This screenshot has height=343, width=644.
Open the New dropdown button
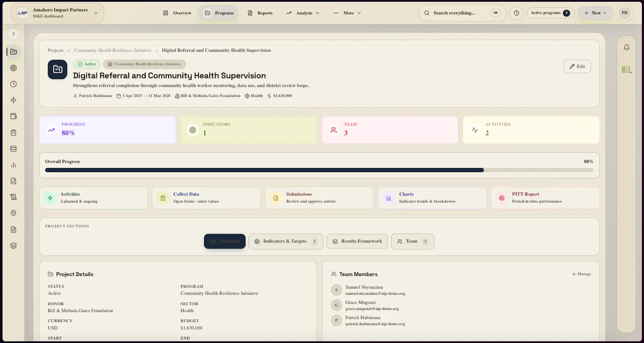tap(595, 13)
